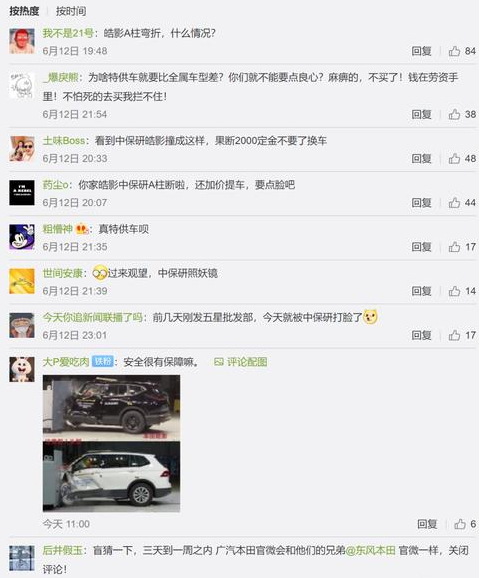Reply to 粗懵神's comment

pos(421,247)
